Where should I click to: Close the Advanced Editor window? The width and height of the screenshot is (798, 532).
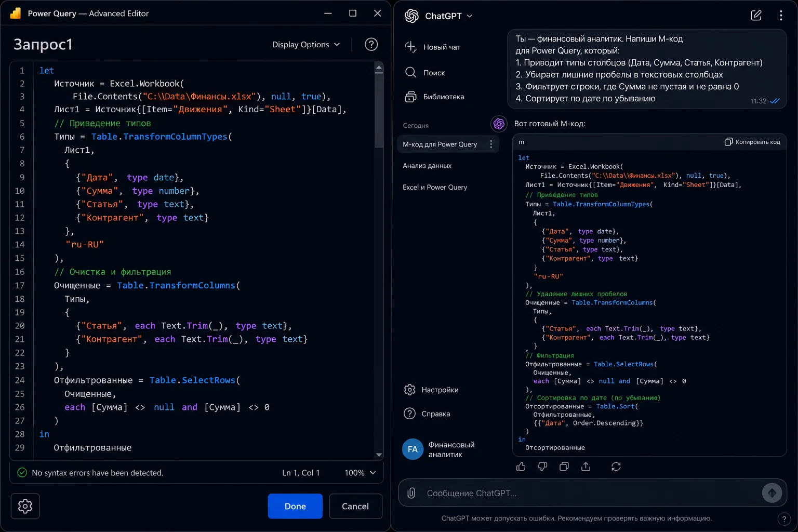click(378, 14)
